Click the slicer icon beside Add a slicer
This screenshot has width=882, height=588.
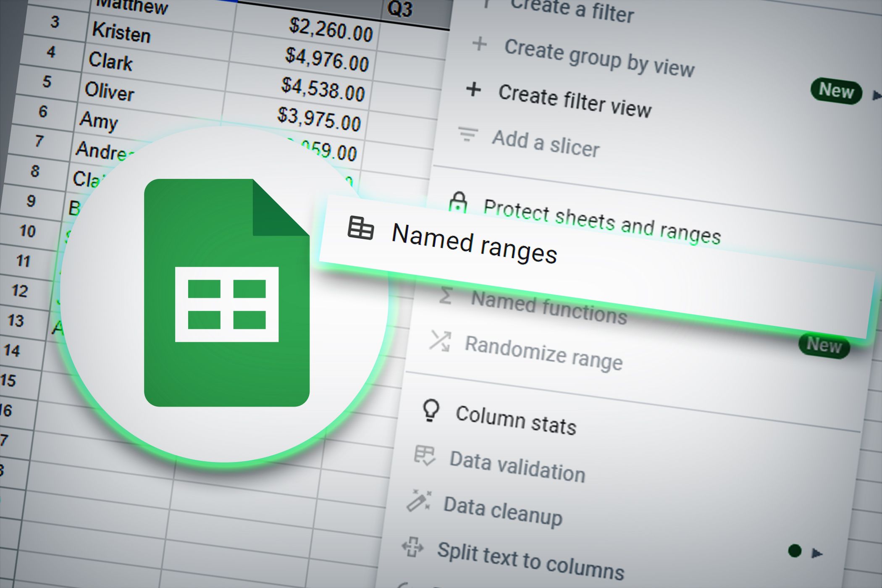467,134
